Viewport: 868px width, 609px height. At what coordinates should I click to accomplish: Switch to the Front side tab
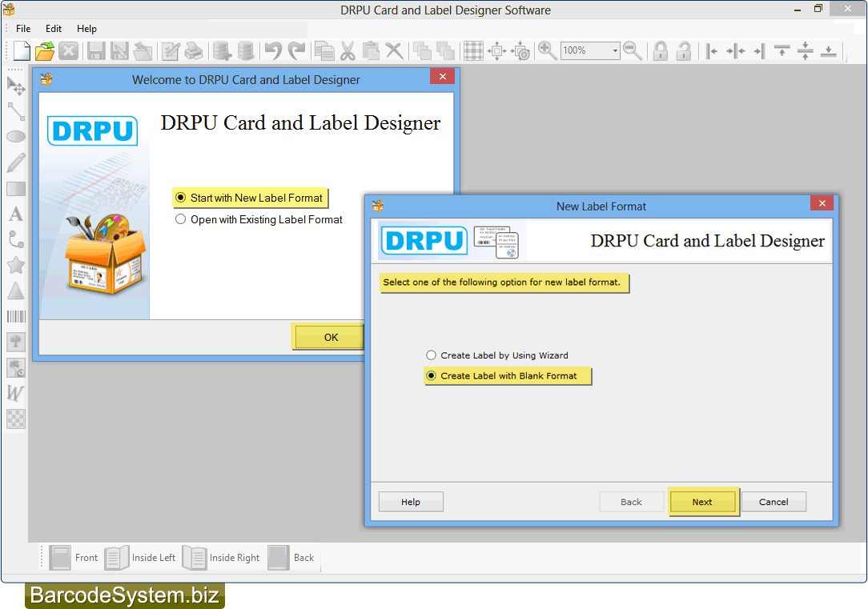pyautogui.click(x=74, y=558)
